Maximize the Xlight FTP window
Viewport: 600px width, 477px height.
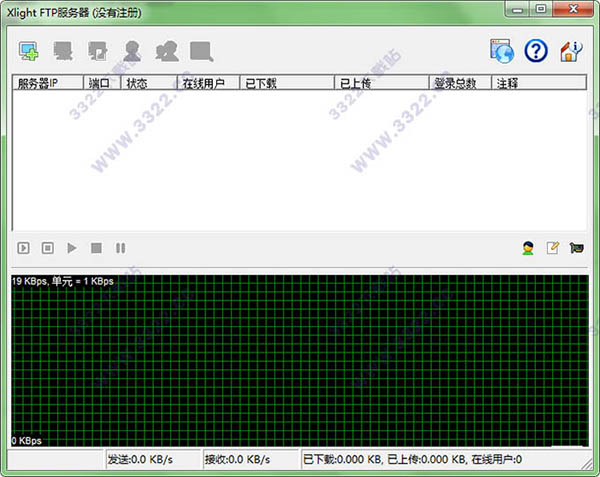pyautogui.click(x=541, y=9)
